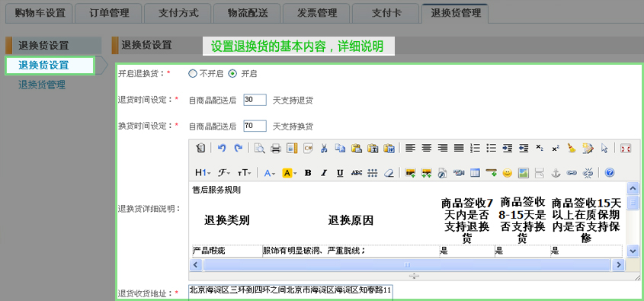Insert an emoticon with the smiley icon
Screen dimensions: 644x301
[508, 173]
